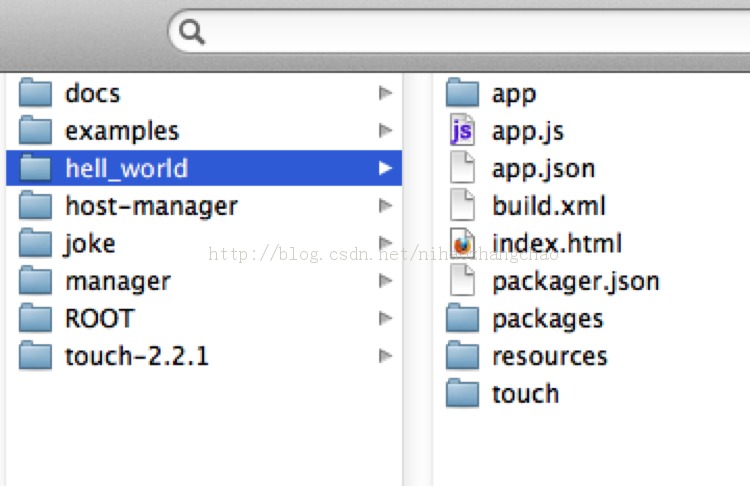The width and height of the screenshot is (750, 487).
Task: Select the "manager" folder name
Action: click(x=118, y=282)
